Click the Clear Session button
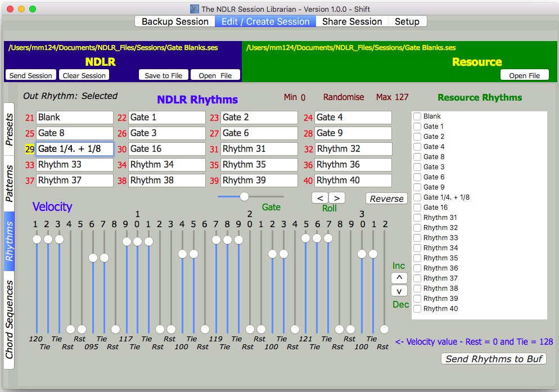This screenshot has height=392, width=559. [84, 75]
